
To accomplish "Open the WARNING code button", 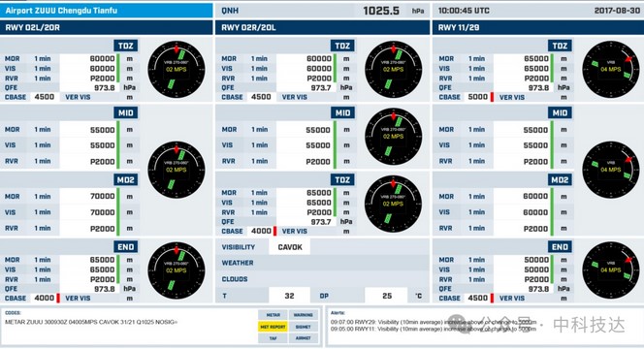I will (303, 315).
